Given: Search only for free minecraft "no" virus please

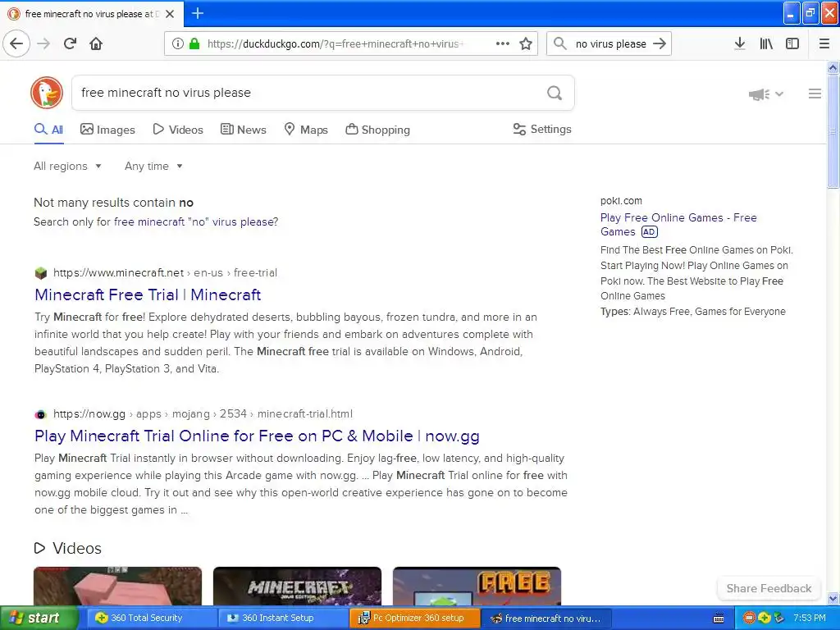Looking at the screenshot, I should pos(196,221).
